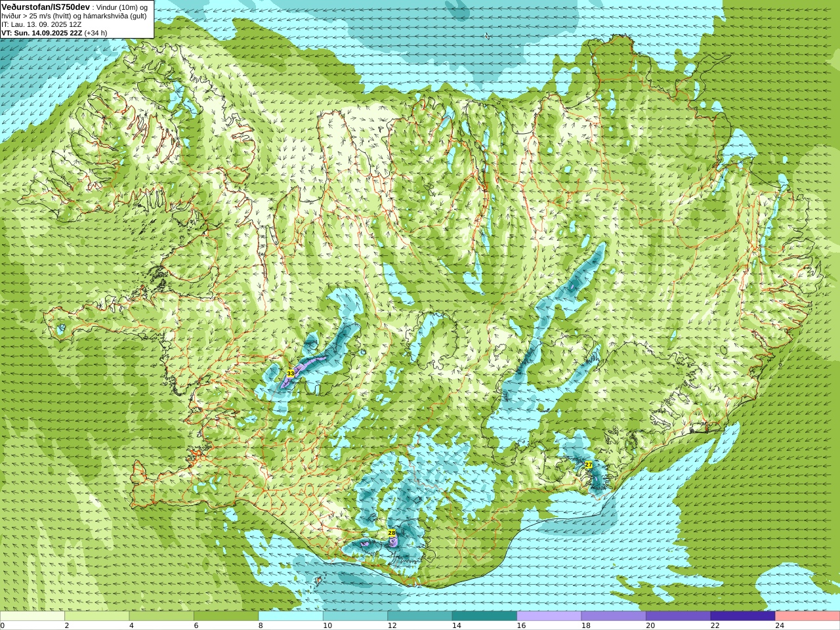Click the 8–10 m/s light cyan legend swatch

(x=291, y=616)
